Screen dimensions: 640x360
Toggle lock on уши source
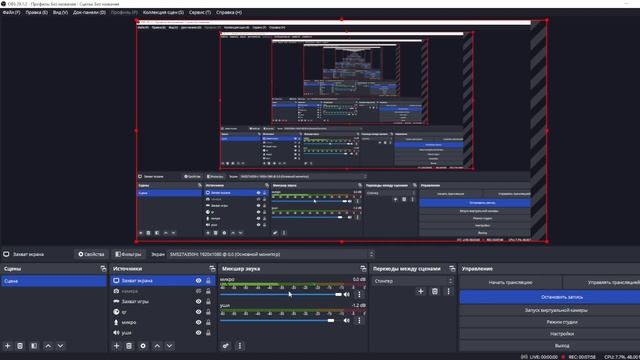tap(208, 333)
